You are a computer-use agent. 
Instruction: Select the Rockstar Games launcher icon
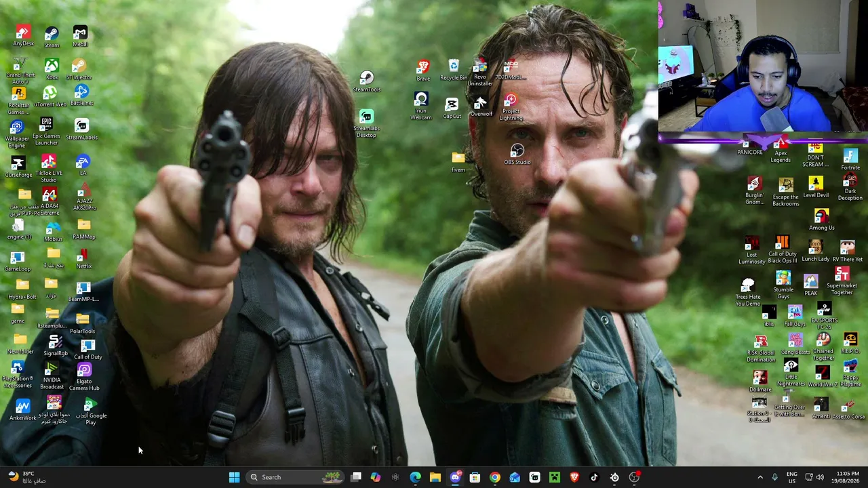[x=19, y=101]
